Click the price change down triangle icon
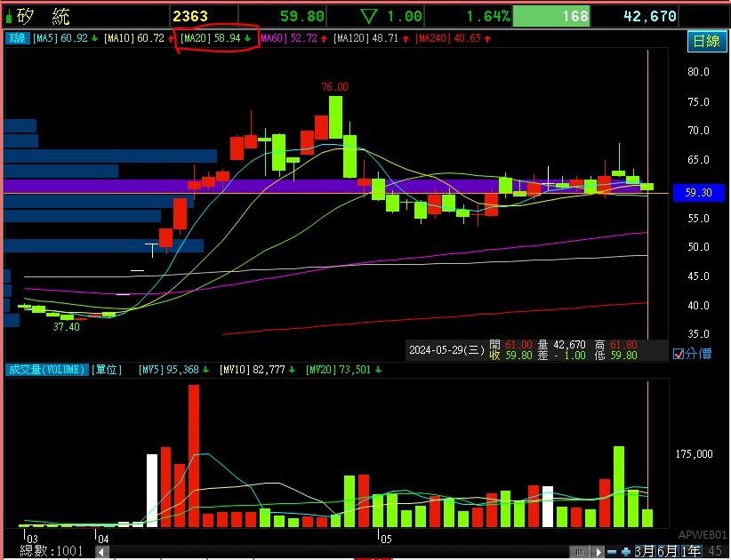731x560 pixels. click(369, 17)
